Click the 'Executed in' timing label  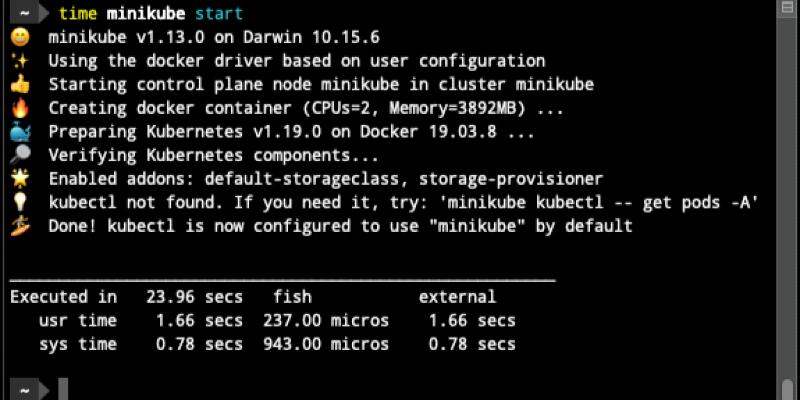63,297
